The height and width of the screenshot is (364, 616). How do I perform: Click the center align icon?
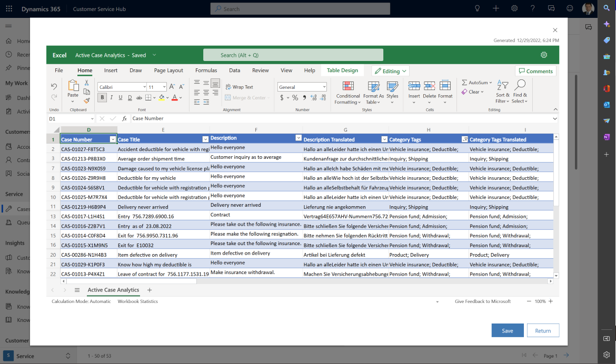pos(206,93)
